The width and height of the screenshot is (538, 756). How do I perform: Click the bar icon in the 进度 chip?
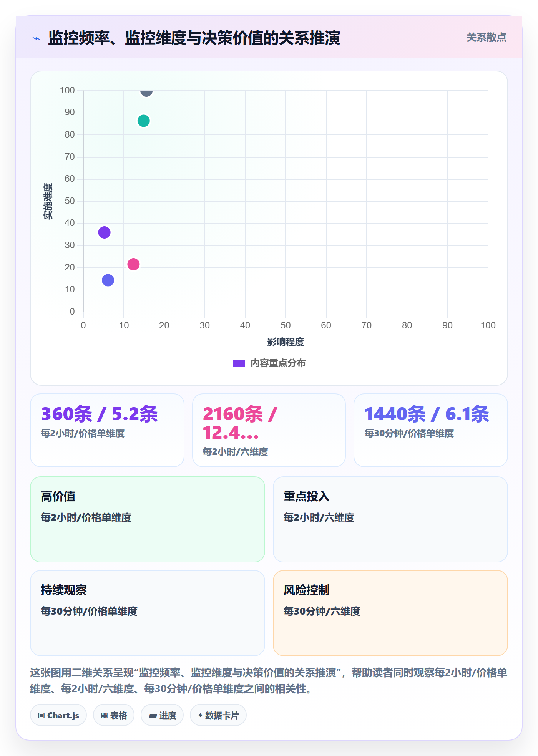[x=153, y=716]
